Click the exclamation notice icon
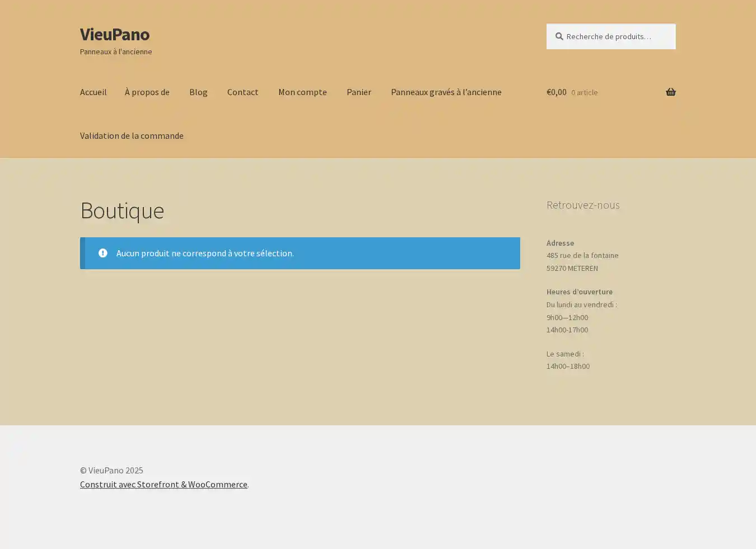Image resolution: width=756 pixels, height=549 pixels. [x=102, y=253]
